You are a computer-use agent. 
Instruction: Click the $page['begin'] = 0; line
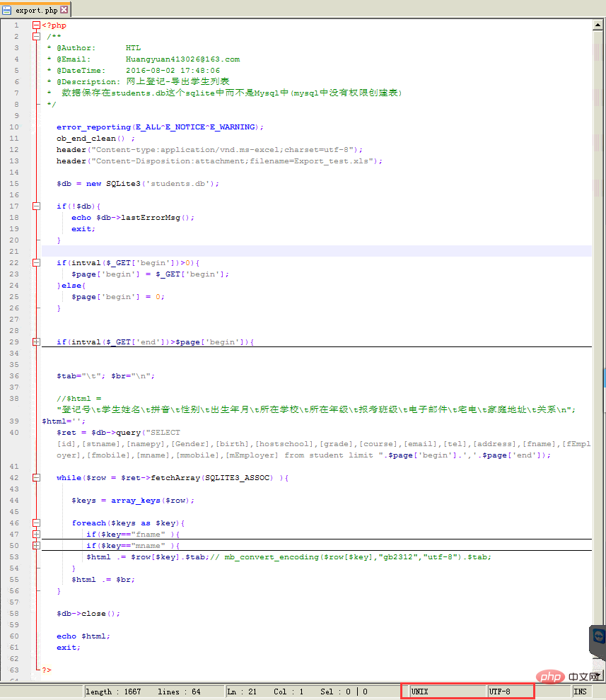[118, 297]
